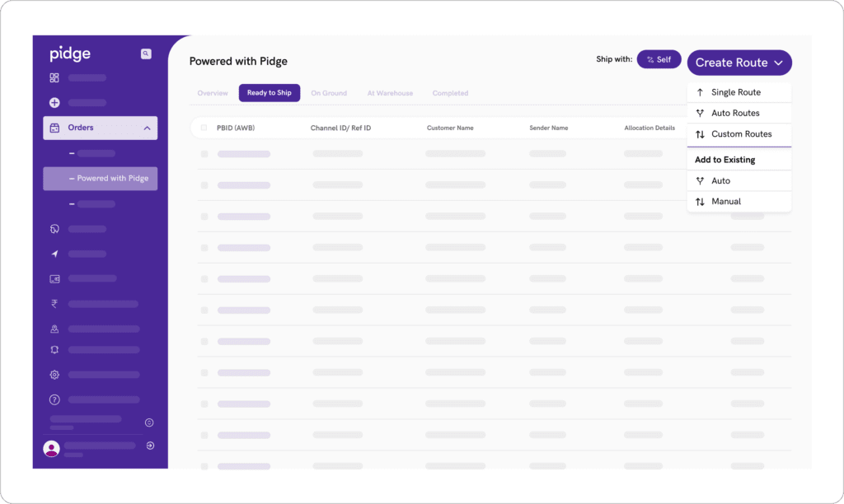Viewport: 844px width, 504px height.
Task: Click the small circle icon above avatar row
Action: click(x=150, y=422)
